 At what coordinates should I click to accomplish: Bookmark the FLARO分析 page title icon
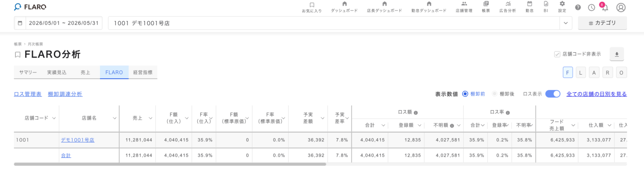pos(18,54)
